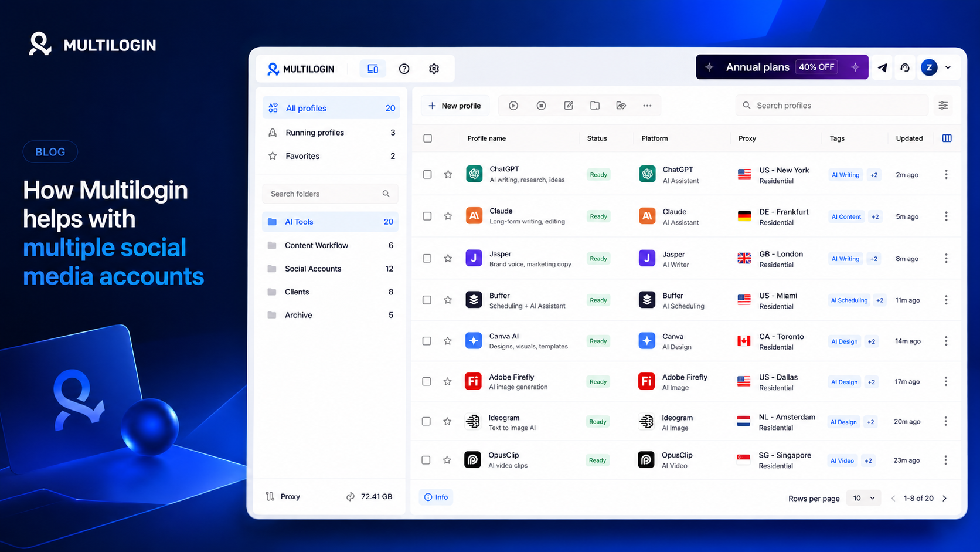Check the Adobe Firefly profile checkbox

[x=427, y=381]
